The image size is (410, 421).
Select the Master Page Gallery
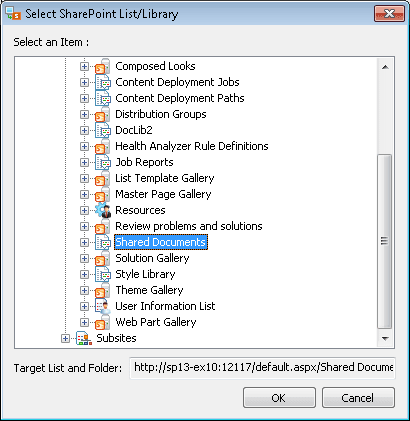[163, 194]
